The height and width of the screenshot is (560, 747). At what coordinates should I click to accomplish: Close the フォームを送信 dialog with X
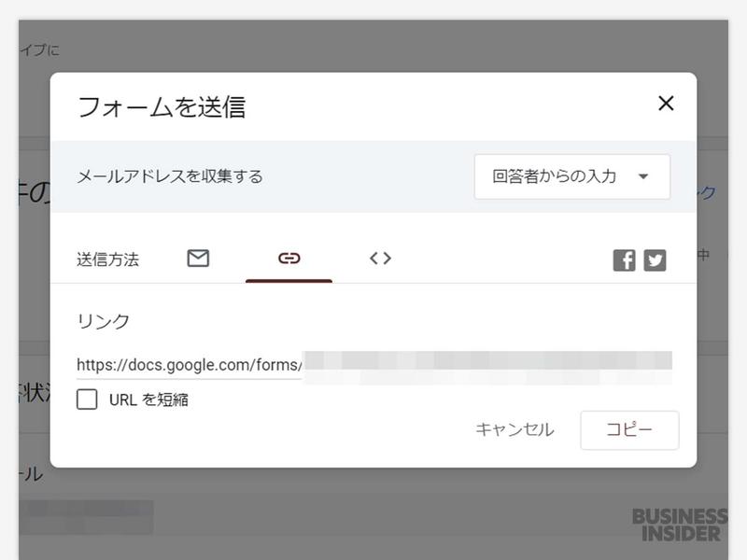pyautogui.click(x=666, y=103)
